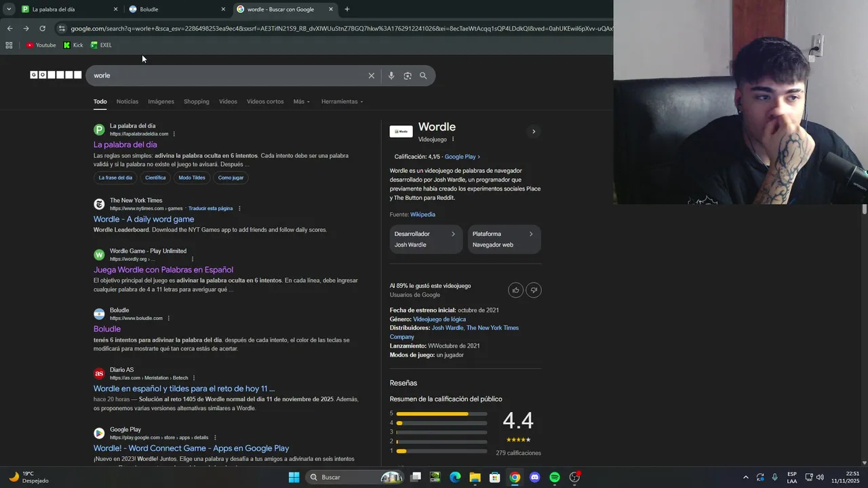Thumbs down the Wordle videogame
868x488 pixels.
(x=534, y=290)
